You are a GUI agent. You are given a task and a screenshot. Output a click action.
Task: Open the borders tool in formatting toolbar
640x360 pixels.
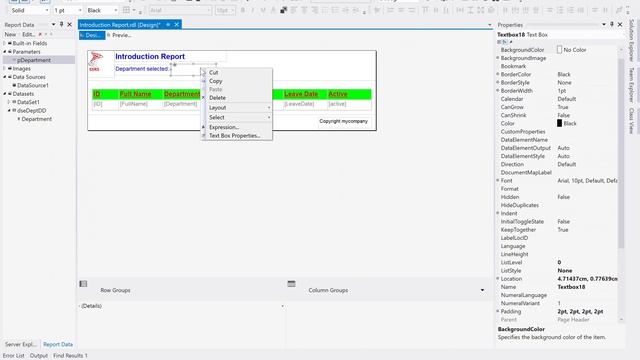pos(127,10)
